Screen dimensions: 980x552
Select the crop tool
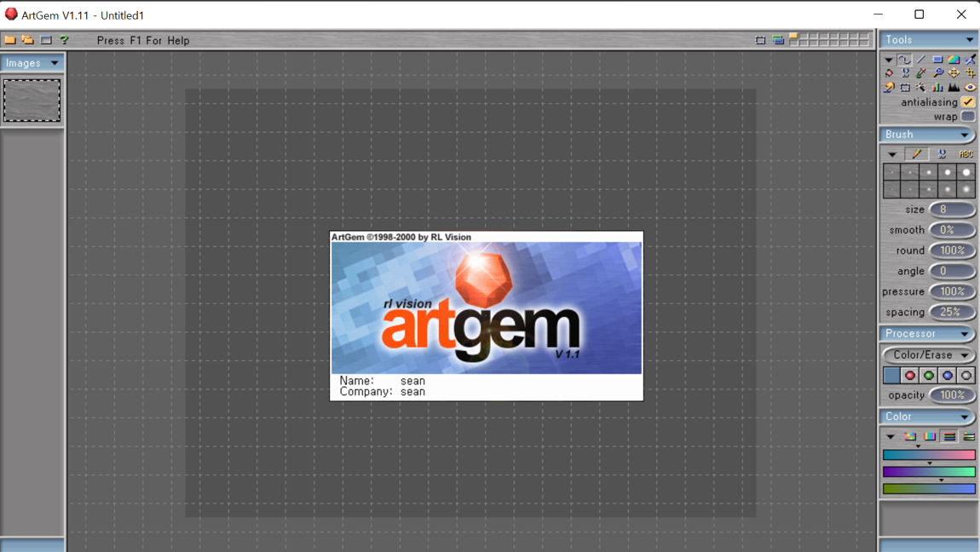[x=970, y=73]
